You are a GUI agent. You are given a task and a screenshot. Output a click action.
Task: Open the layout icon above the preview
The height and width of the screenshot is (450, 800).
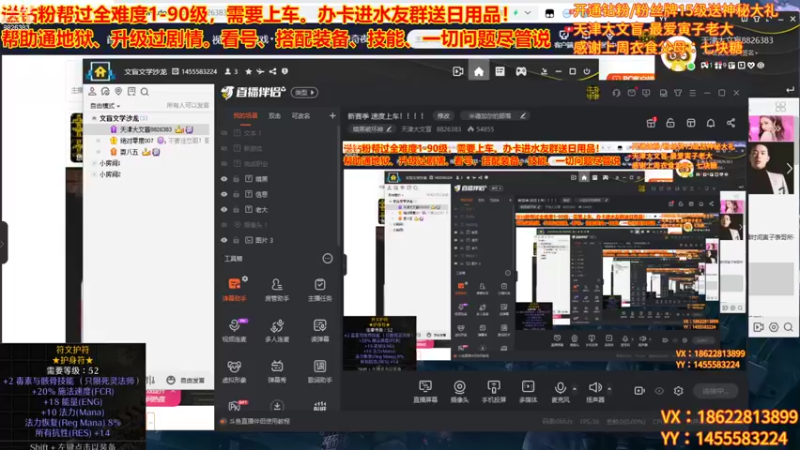click(690, 123)
